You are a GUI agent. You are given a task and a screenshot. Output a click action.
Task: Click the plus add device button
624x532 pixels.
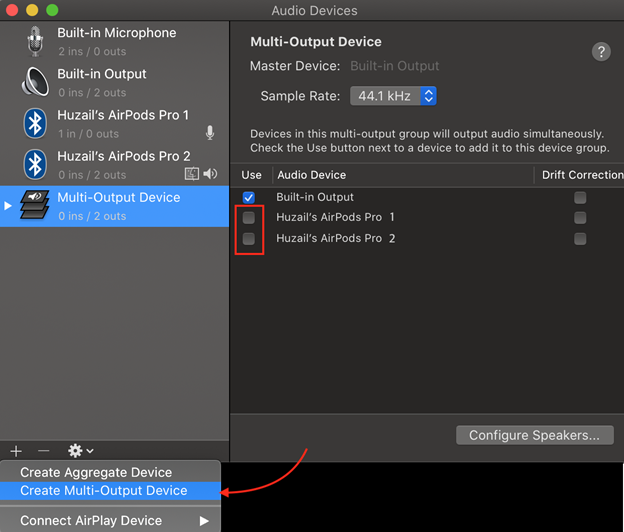(16, 451)
